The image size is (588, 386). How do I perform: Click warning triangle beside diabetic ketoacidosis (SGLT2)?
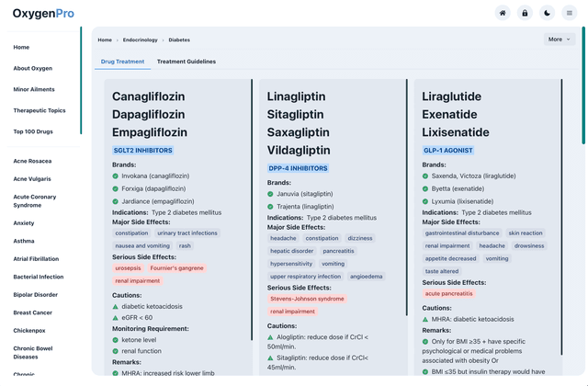pos(115,306)
